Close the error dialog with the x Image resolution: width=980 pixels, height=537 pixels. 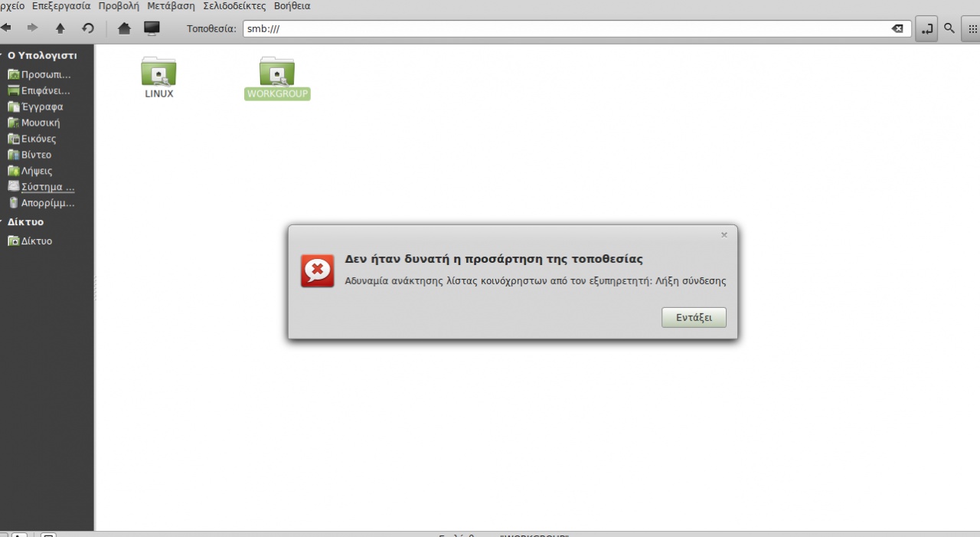click(724, 235)
